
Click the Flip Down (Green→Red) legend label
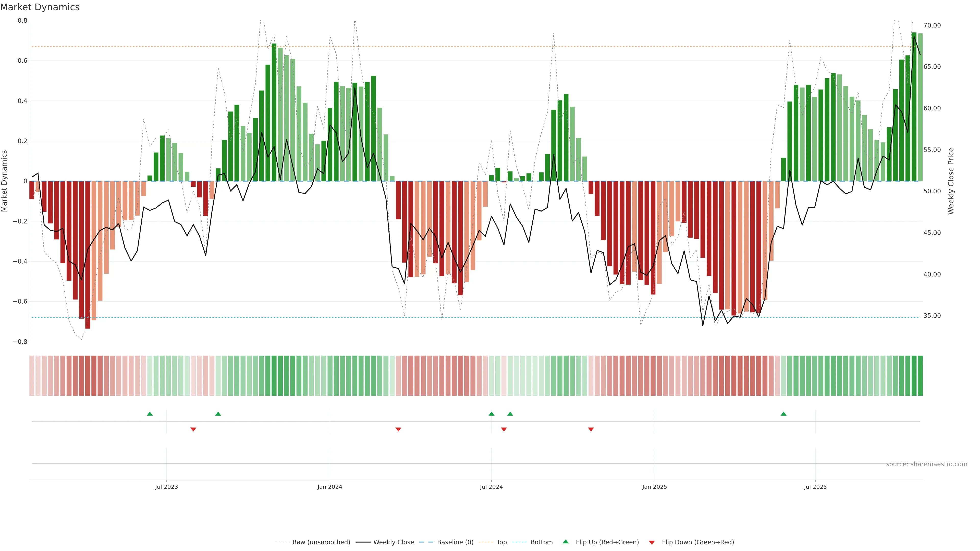point(698,542)
